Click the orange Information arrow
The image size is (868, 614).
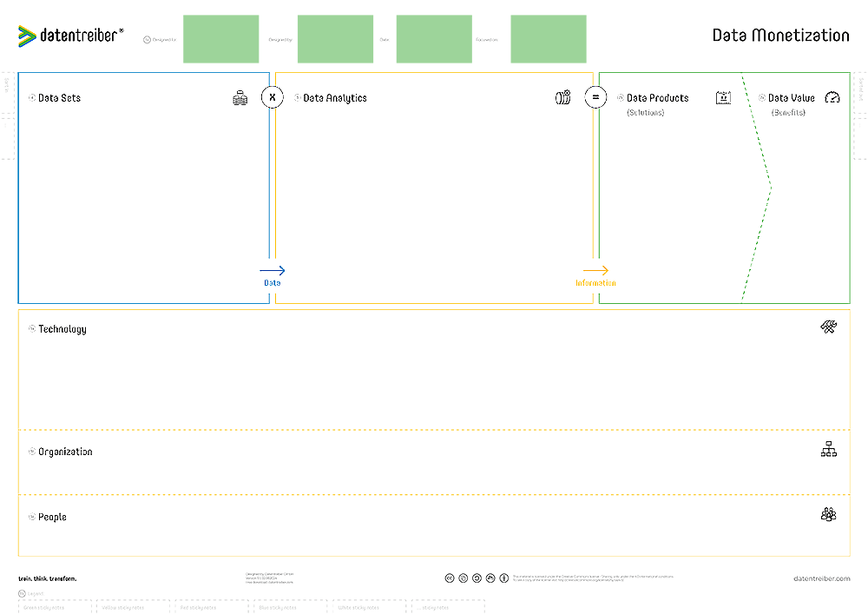[595, 270]
